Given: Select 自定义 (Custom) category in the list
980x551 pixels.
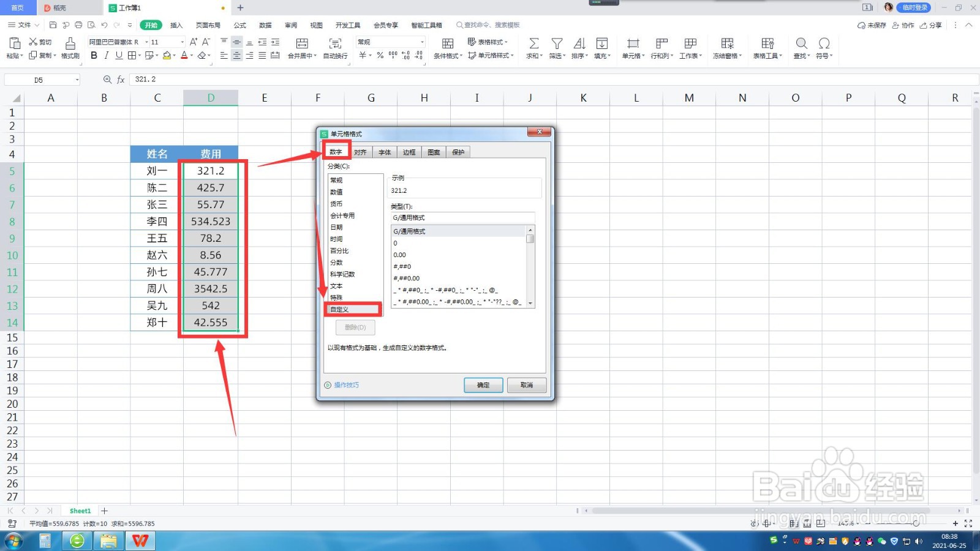Looking at the screenshot, I should 355,310.
